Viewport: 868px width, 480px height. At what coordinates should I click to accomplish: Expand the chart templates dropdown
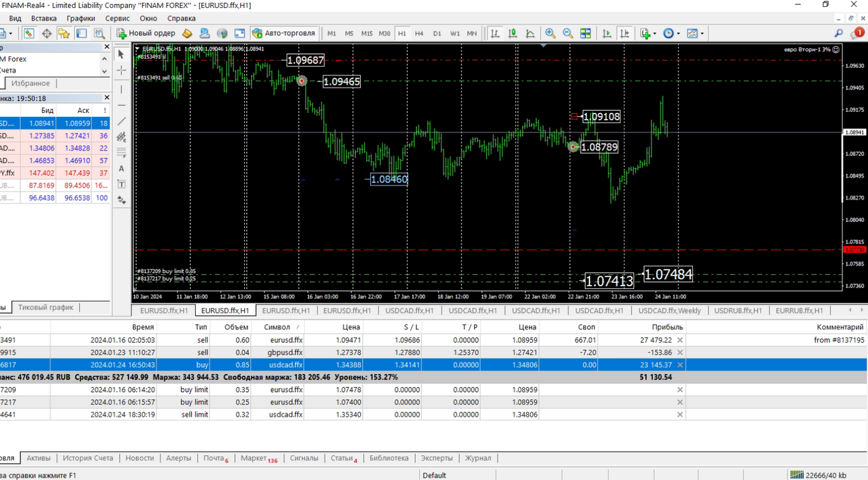[702, 33]
